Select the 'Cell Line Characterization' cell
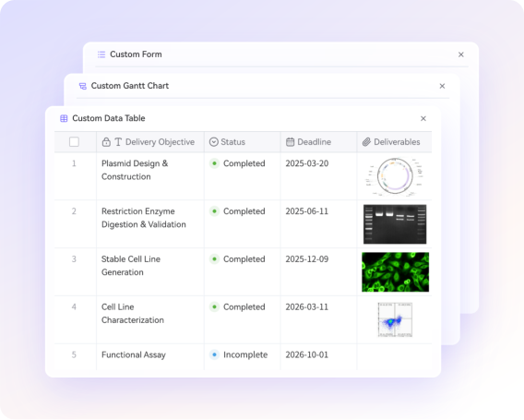 pyautogui.click(x=150, y=319)
